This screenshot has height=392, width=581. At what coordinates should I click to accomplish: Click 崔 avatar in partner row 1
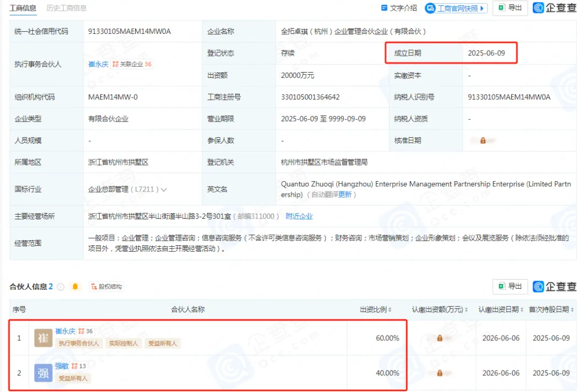[43, 338]
